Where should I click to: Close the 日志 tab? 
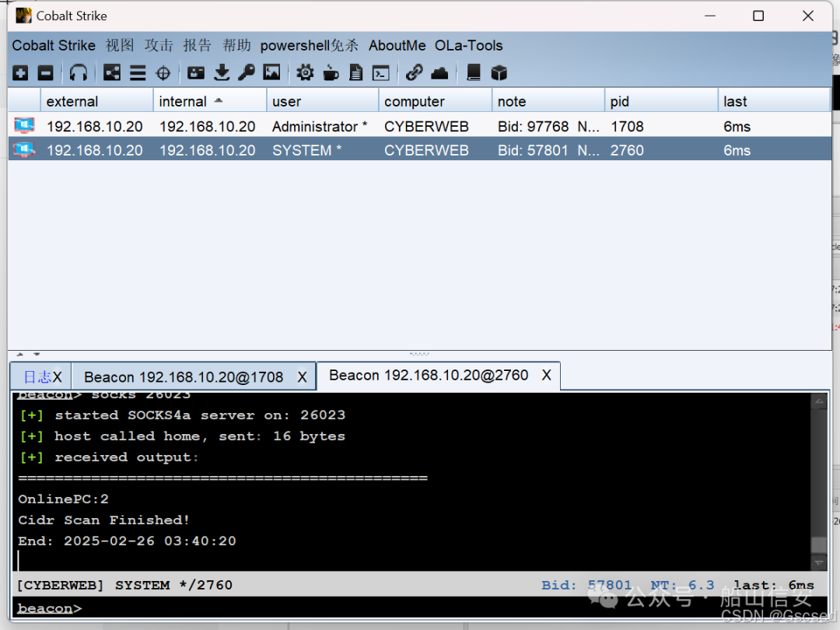coord(58,377)
